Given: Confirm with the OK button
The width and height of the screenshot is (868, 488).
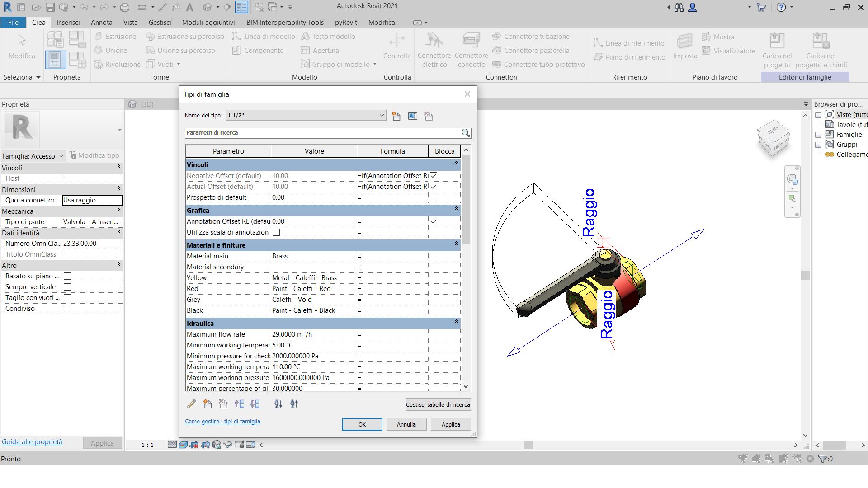Looking at the screenshot, I should [362, 424].
